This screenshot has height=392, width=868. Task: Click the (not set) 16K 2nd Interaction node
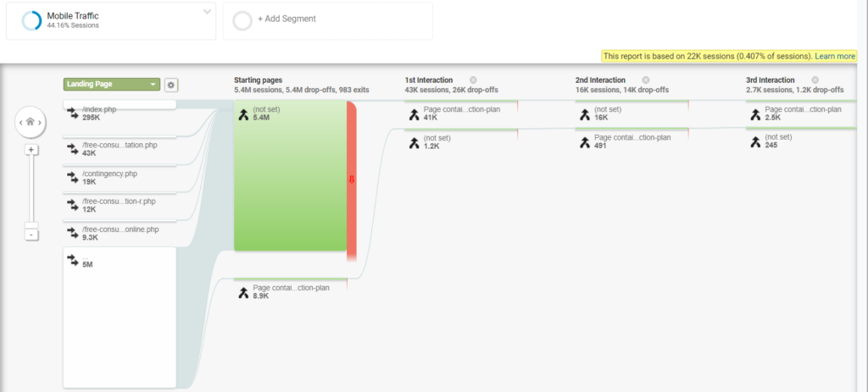[632, 113]
